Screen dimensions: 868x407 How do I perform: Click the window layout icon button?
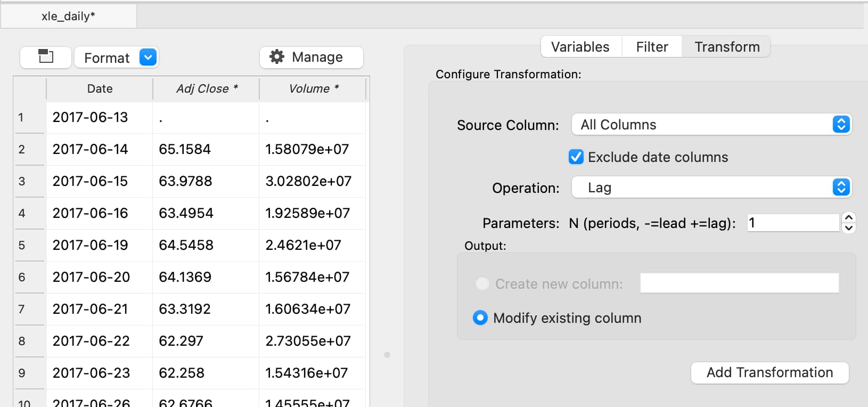(x=46, y=57)
